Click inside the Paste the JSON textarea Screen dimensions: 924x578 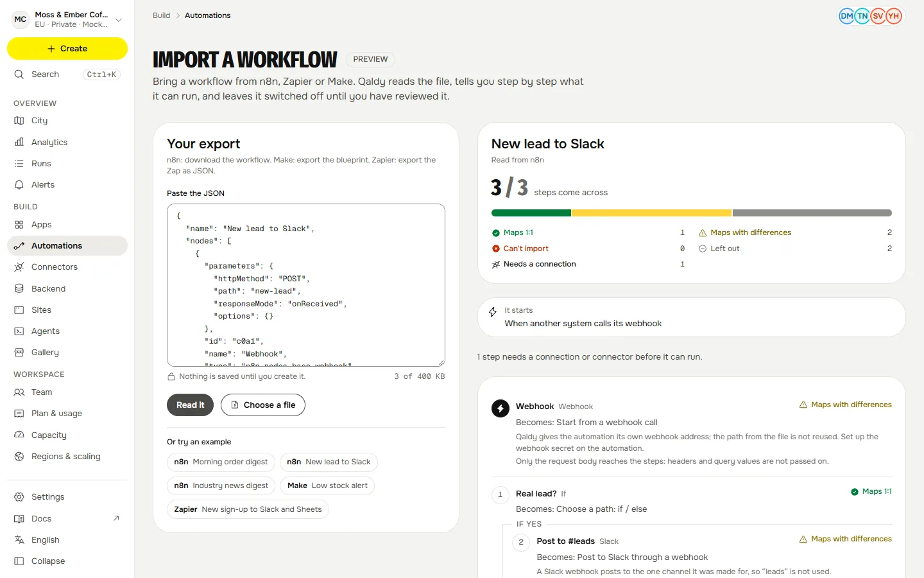(306, 285)
